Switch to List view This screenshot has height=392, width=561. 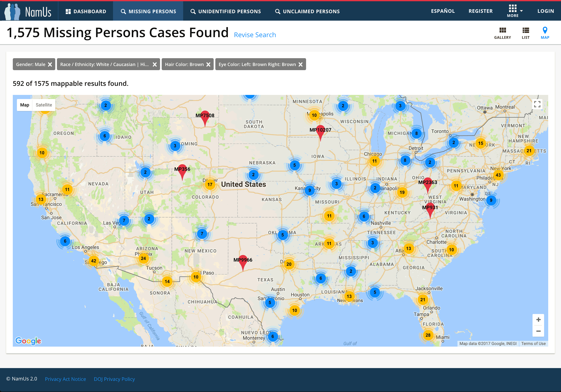(526, 33)
